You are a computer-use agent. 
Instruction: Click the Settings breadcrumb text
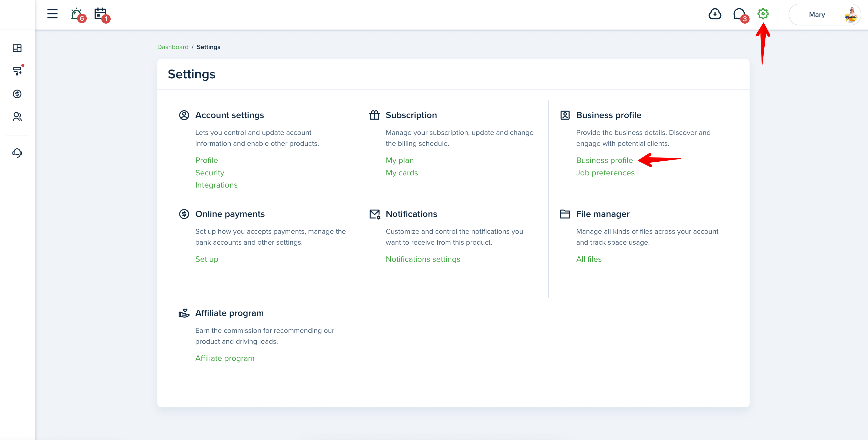tap(208, 47)
